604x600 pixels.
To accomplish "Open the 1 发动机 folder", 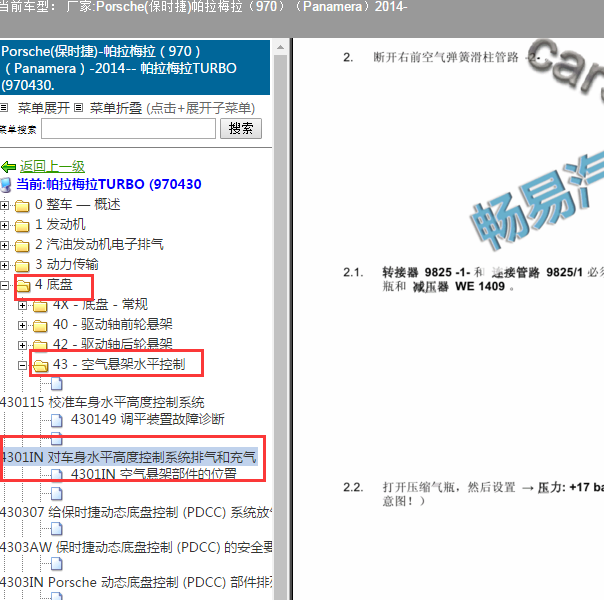I will click(x=60, y=224).
